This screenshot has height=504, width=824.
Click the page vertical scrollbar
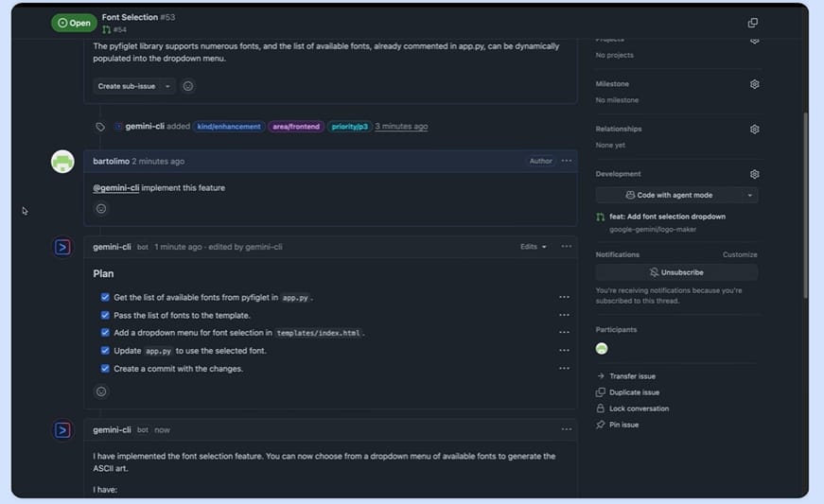(806, 205)
